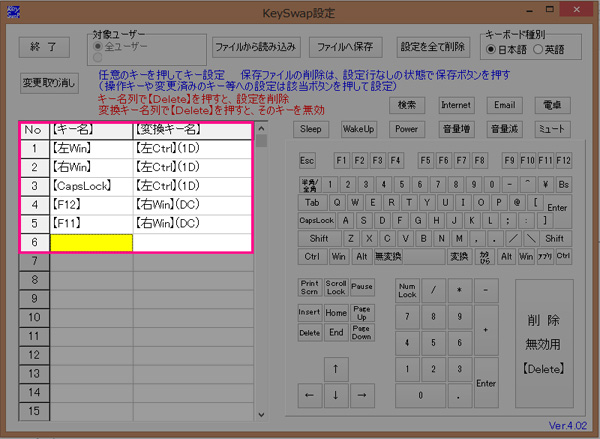Click the down arrow key
The width and height of the screenshot is (600, 439).
click(x=336, y=395)
